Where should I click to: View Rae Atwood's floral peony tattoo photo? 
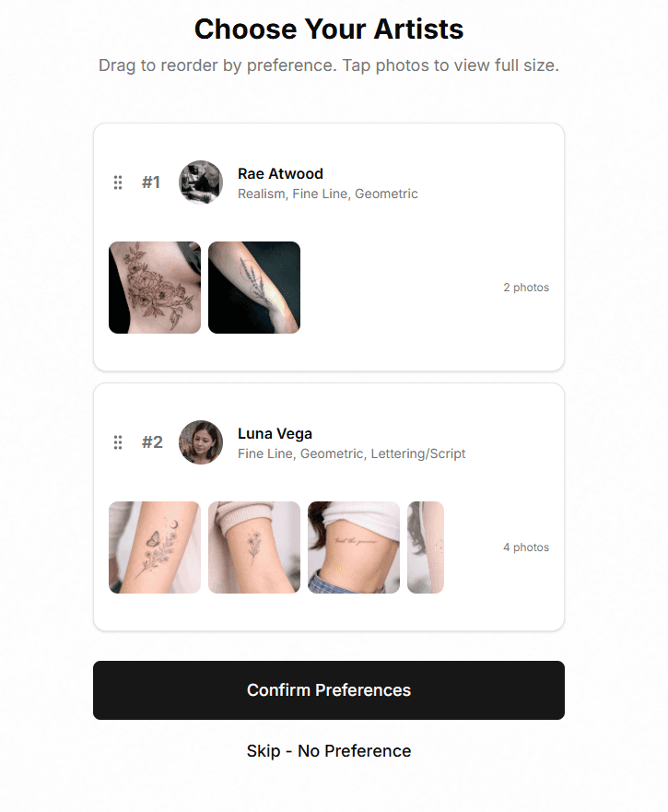155,288
